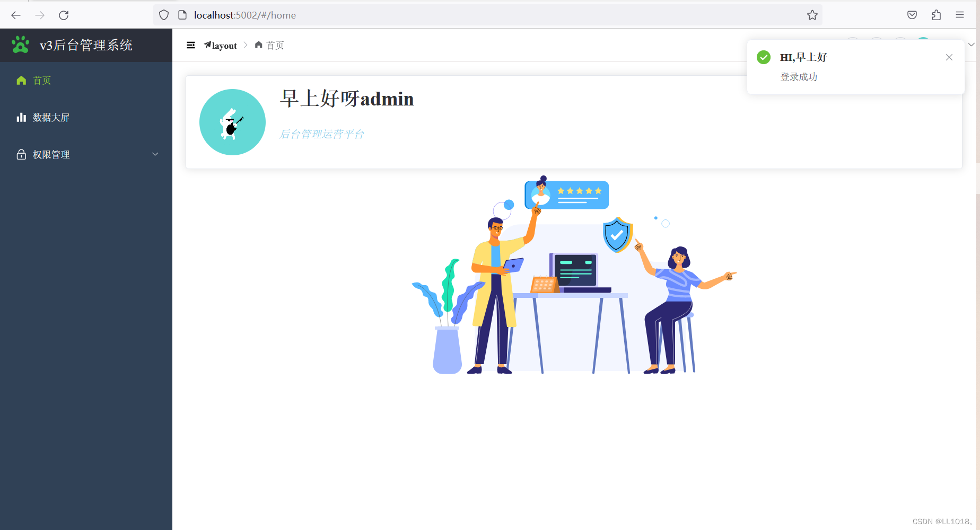Viewport: 980px width, 530px height.
Task: Open the Firefox hamburger menu
Action: coord(960,15)
